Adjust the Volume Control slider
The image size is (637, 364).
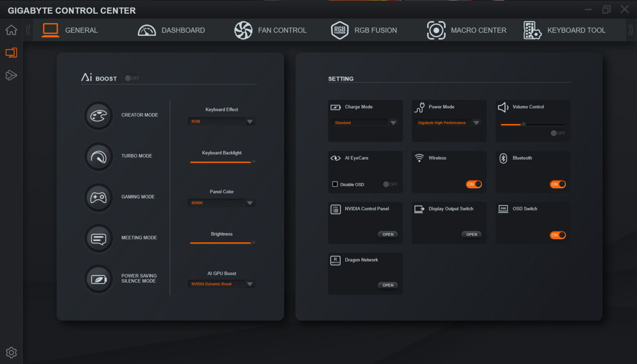(x=524, y=124)
